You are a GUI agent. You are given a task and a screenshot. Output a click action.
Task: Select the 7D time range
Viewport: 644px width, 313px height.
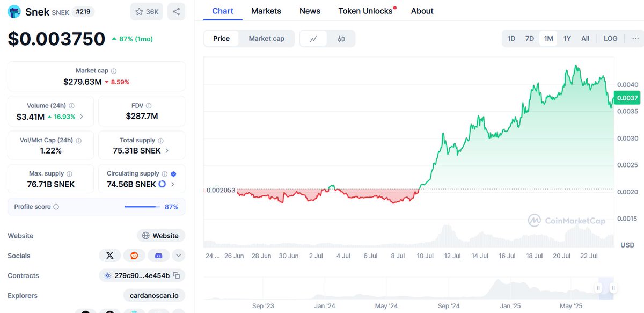[530, 39]
